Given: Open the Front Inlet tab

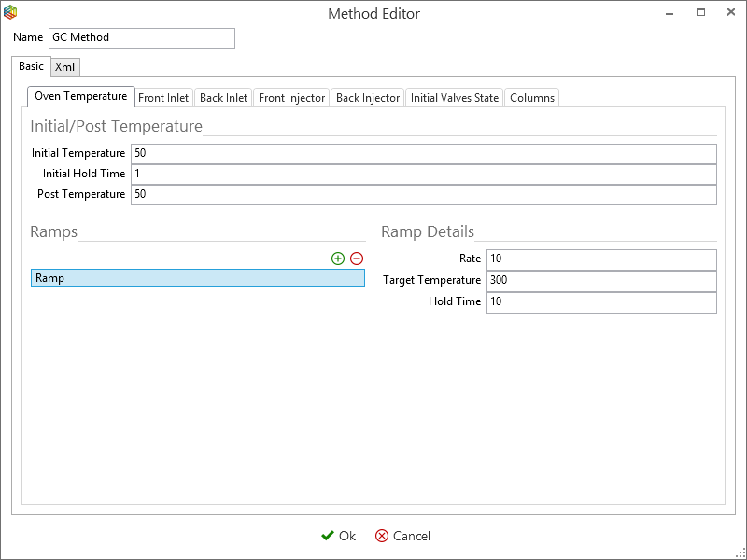Looking at the screenshot, I should coord(164,98).
